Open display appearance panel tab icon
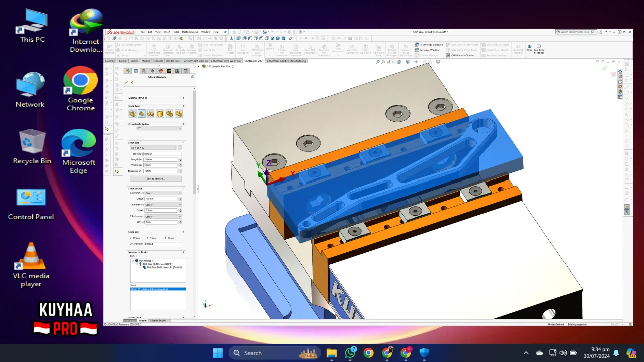The height and width of the screenshot is (362, 644). coord(160,71)
